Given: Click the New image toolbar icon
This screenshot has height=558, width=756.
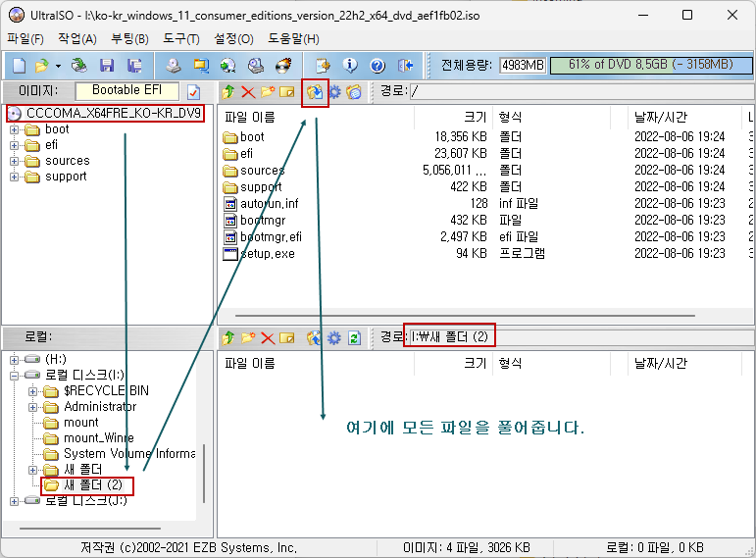Looking at the screenshot, I should pos(20,65).
